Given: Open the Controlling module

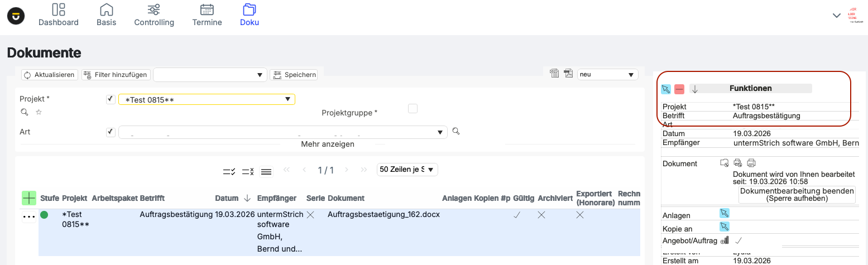Looking at the screenshot, I should [x=154, y=15].
